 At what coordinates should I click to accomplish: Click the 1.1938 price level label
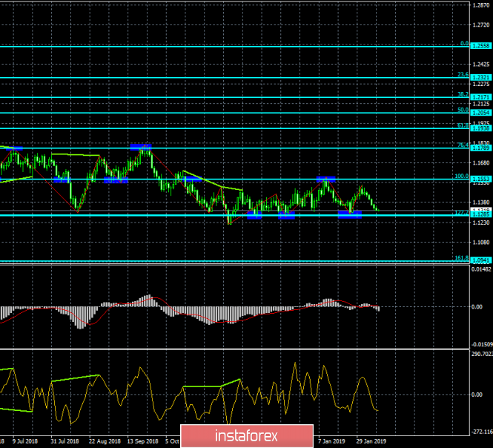pyautogui.click(x=481, y=128)
